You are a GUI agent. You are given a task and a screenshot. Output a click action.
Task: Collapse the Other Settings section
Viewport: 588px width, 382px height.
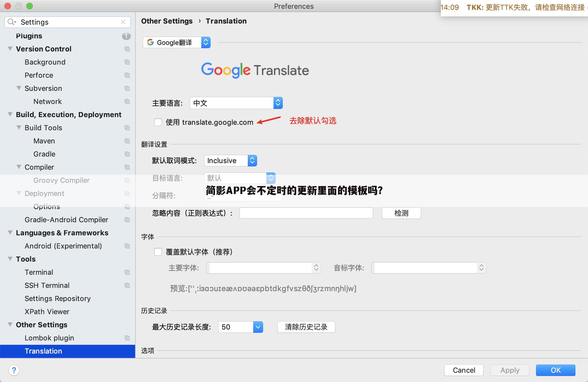tap(10, 325)
